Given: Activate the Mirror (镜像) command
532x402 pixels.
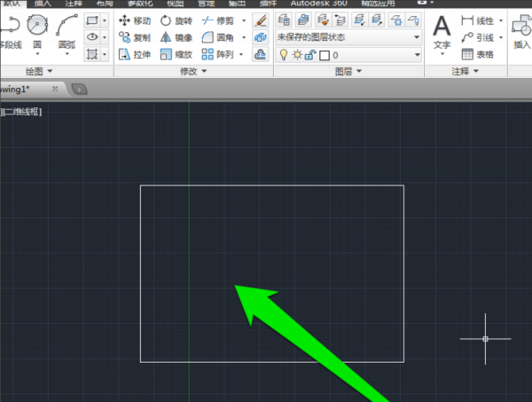Looking at the screenshot, I should [176, 37].
